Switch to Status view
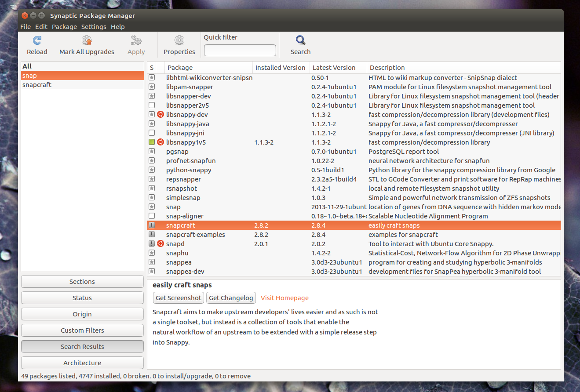Viewport: 580px width, 392px height. click(x=82, y=298)
